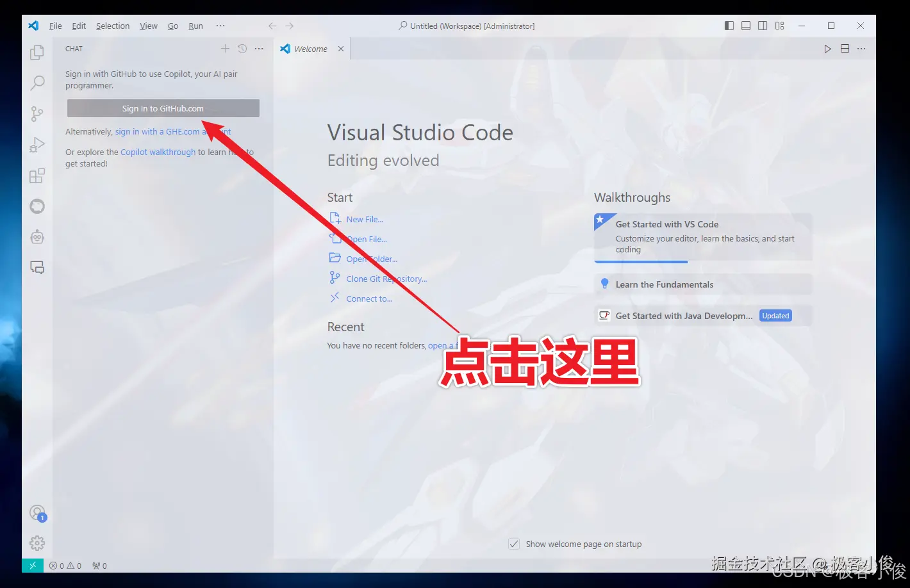Open the Customize Layout control
This screenshot has height=588, width=910.
(x=779, y=26)
